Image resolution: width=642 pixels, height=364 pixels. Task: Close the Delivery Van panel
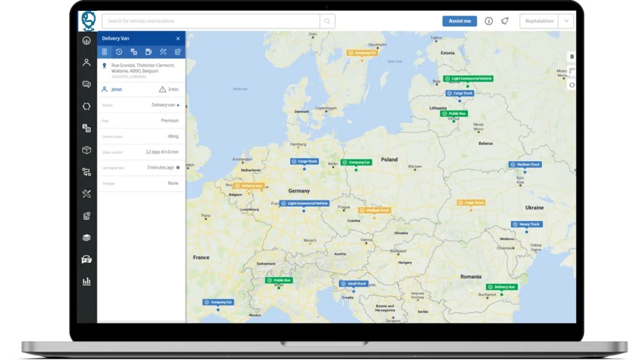[178, 39]
